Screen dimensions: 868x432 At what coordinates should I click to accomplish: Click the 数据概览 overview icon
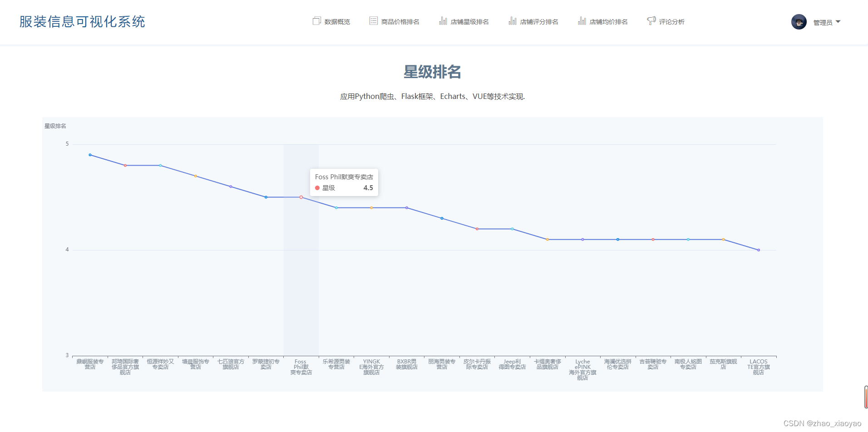click(x=316, y=21)
